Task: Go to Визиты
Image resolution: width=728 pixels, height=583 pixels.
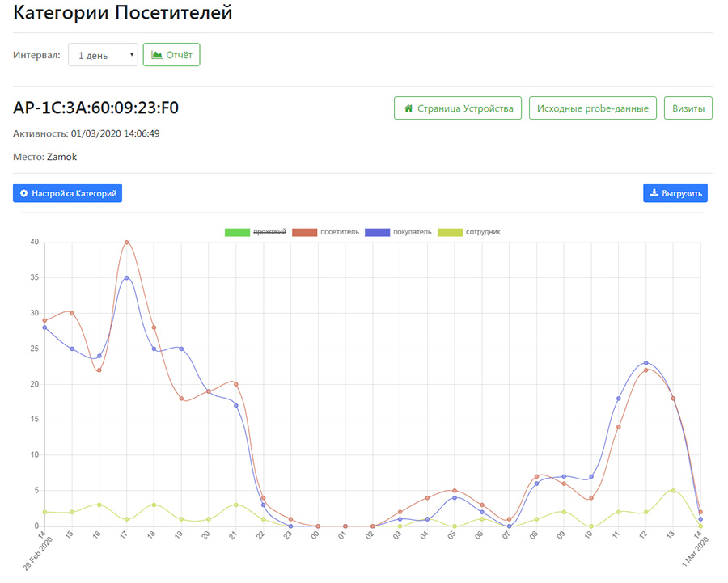Action: pyautogui.click(x=688, y=108)
